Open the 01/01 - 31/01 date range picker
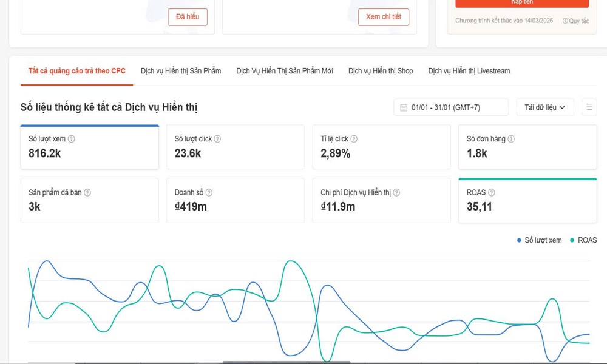 click(x=451, y=107)
